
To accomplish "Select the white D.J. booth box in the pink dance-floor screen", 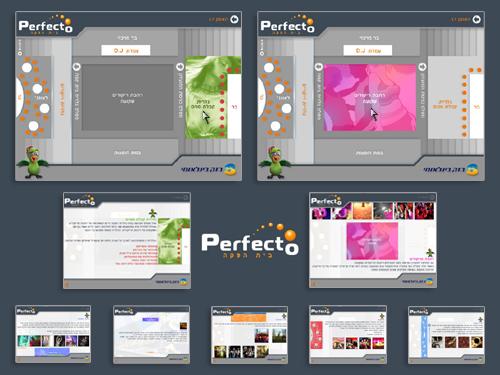I will pos(368,50).
